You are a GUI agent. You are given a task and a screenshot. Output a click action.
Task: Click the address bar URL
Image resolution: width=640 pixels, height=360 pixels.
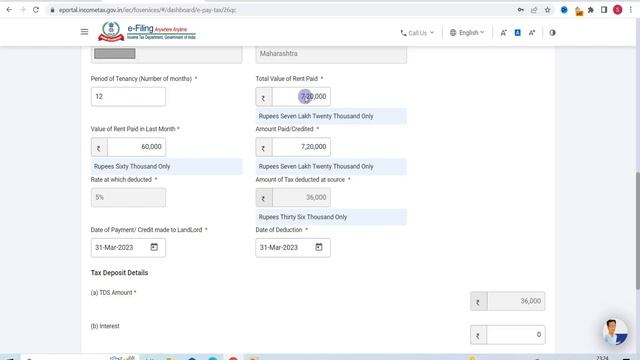[147, 10]
